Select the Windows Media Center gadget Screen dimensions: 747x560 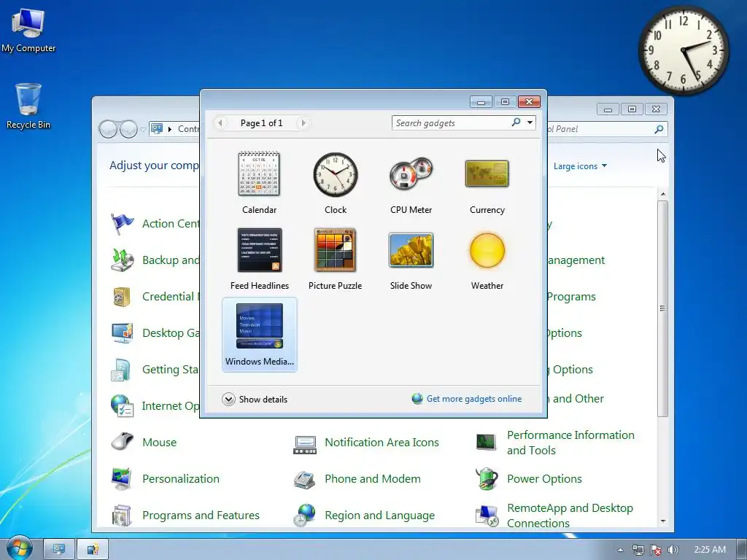click(260, 335)
